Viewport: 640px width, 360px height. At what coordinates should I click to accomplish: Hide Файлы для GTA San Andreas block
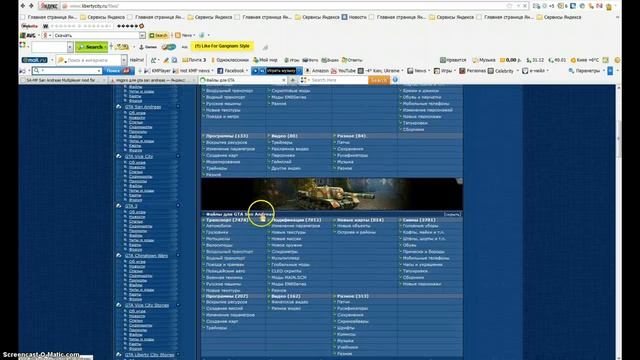tap(452, 214)
